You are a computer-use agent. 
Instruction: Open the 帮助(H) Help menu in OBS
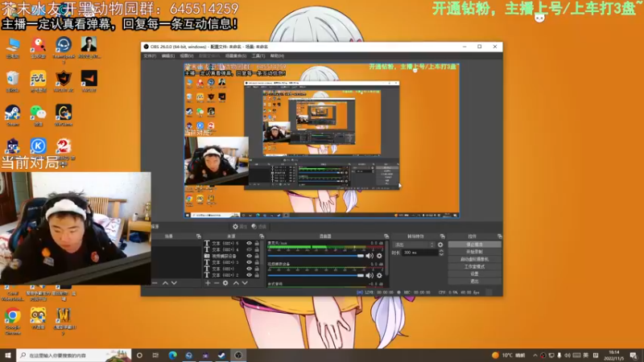point(277,56)
